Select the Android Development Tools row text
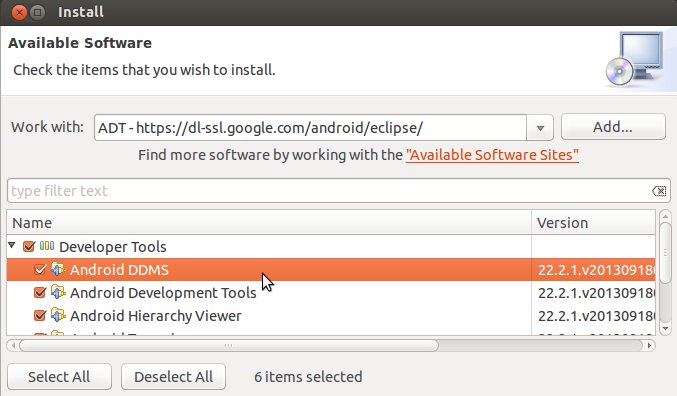Viewport: 677px width, 396px height. click(x=163, y=293)
